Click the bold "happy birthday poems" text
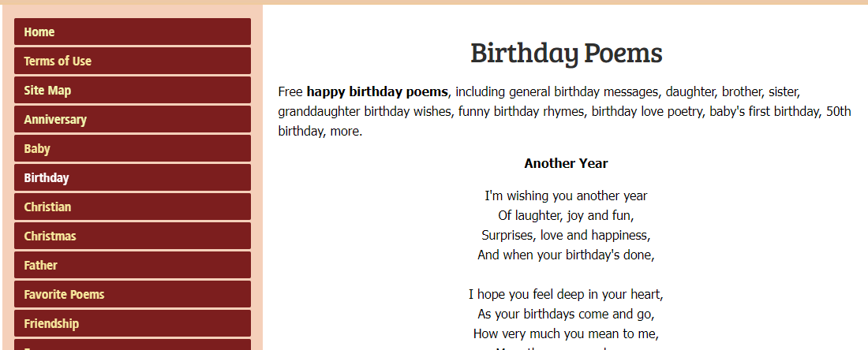This screenshot has width=868, height=350. coord(377,91)
